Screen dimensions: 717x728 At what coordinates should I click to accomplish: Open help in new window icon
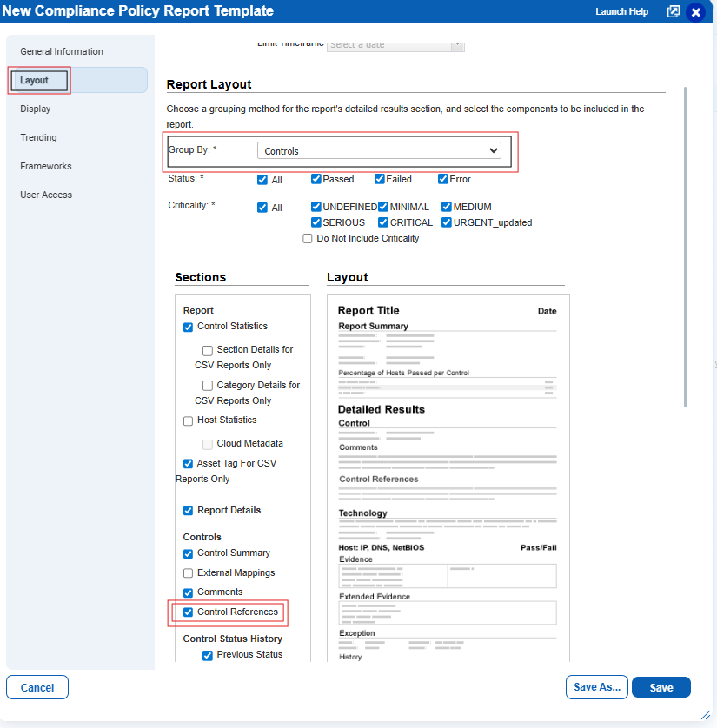(x=673, y=11)
